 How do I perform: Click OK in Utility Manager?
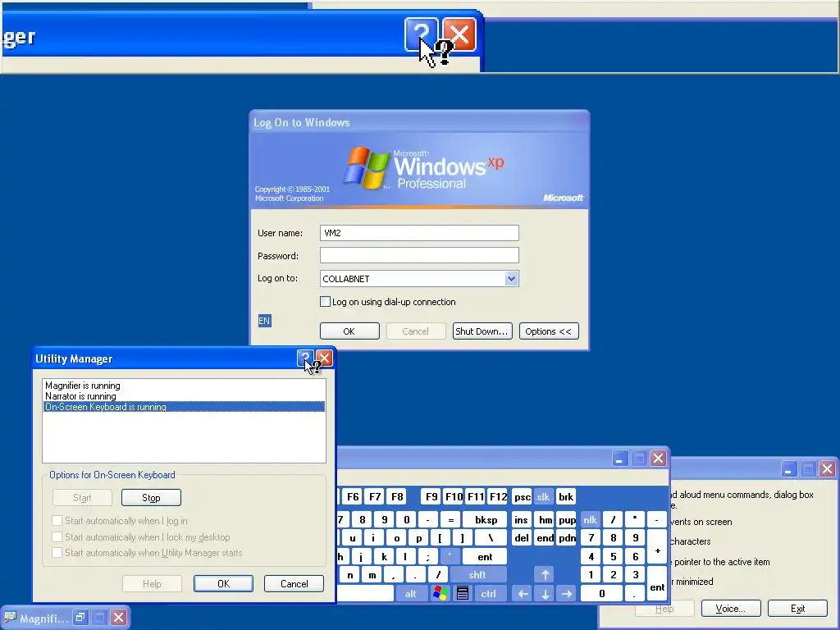pos(223,583)
